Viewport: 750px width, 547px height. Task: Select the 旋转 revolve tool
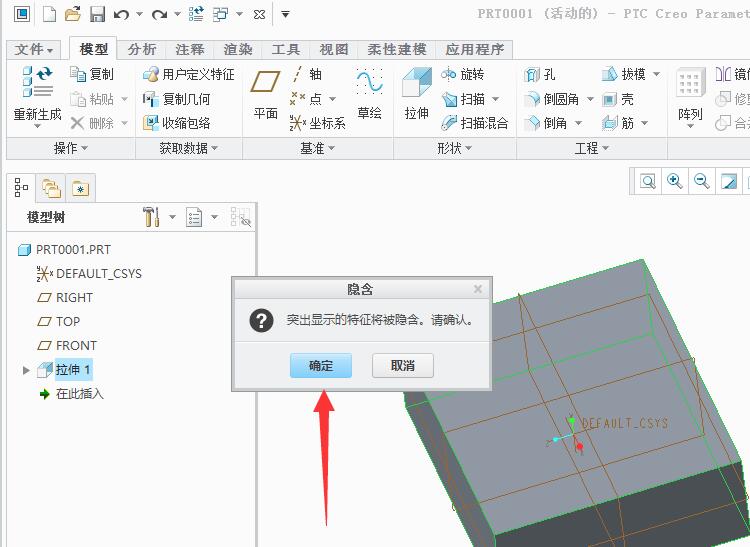pos(462,74)
